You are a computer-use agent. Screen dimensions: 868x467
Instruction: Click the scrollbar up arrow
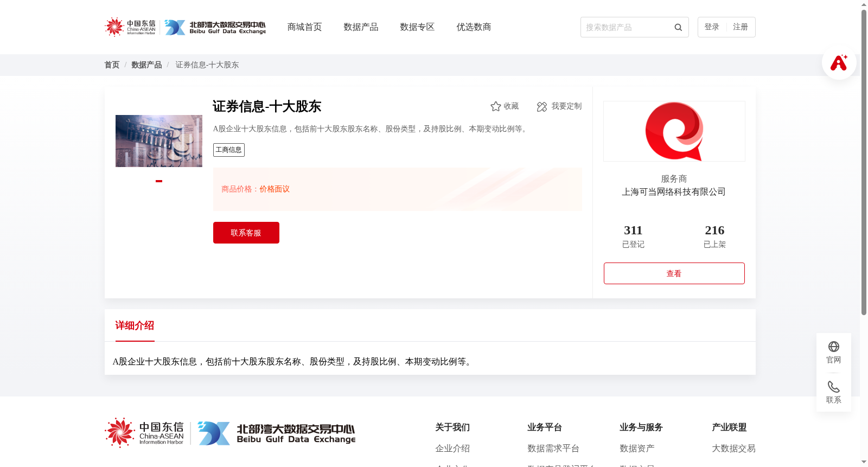coord(864,4)
